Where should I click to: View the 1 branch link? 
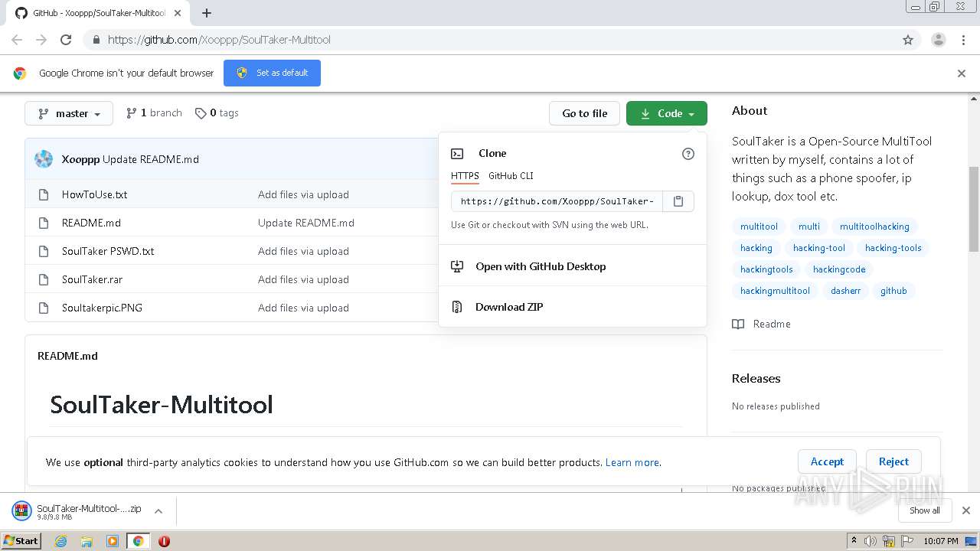coord(154,112)
